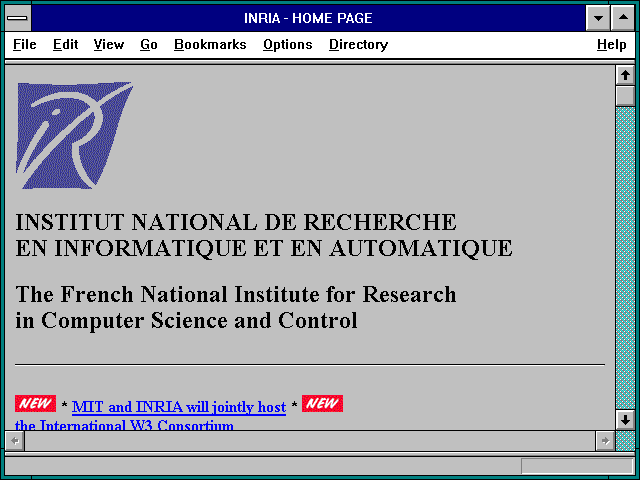Click the horizontal scrollbar right arrow
This screenshot has width=640, height=480.
(605, 441)
